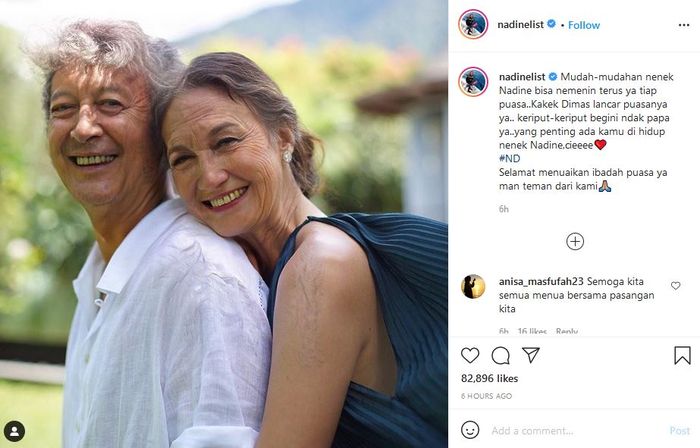700x448 pixels.
Task: Click the 6 HOURS AGO post timestamp
Action: tap(489, 397)
